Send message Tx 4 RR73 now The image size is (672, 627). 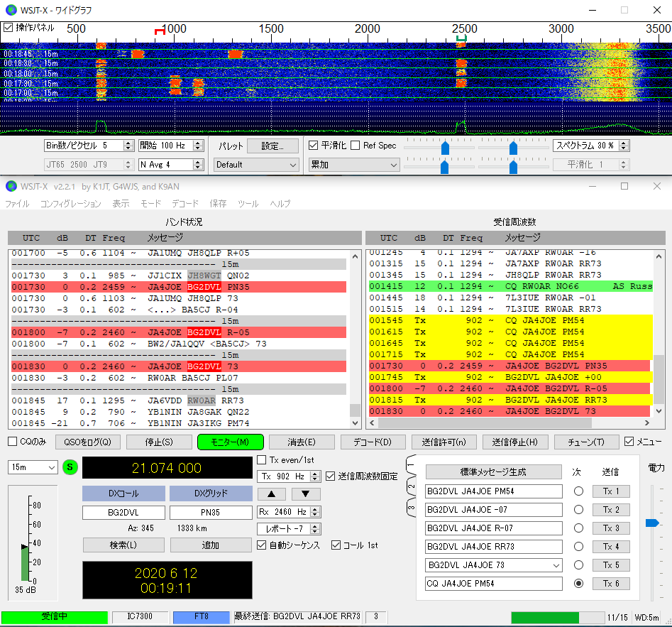point(611,547)
